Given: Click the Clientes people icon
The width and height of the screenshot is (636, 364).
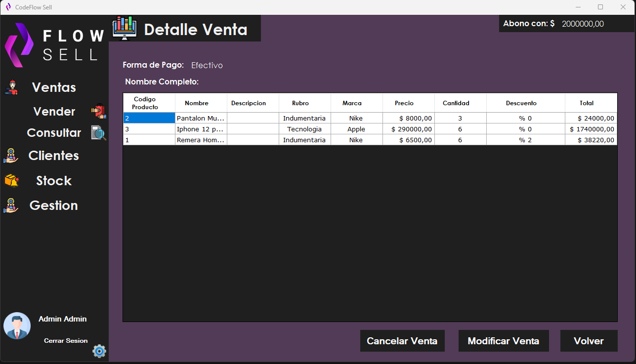Looking at the screenshot, I should (11, 155).
